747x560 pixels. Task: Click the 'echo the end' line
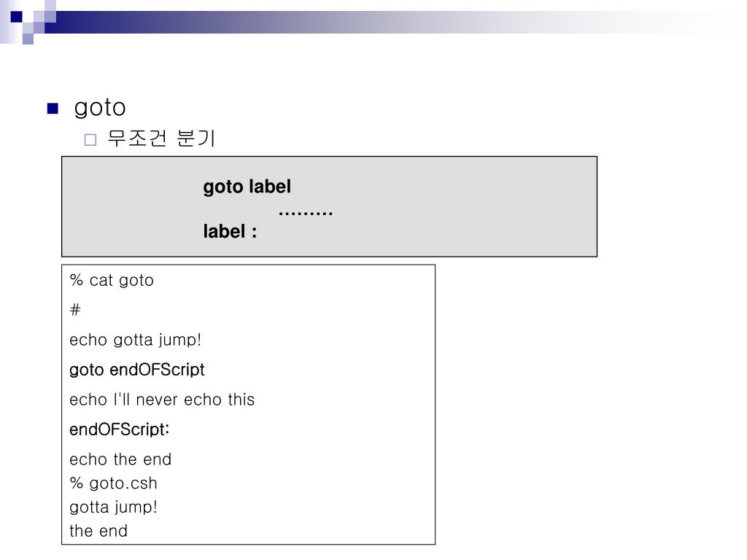click(x=120, y=459)
